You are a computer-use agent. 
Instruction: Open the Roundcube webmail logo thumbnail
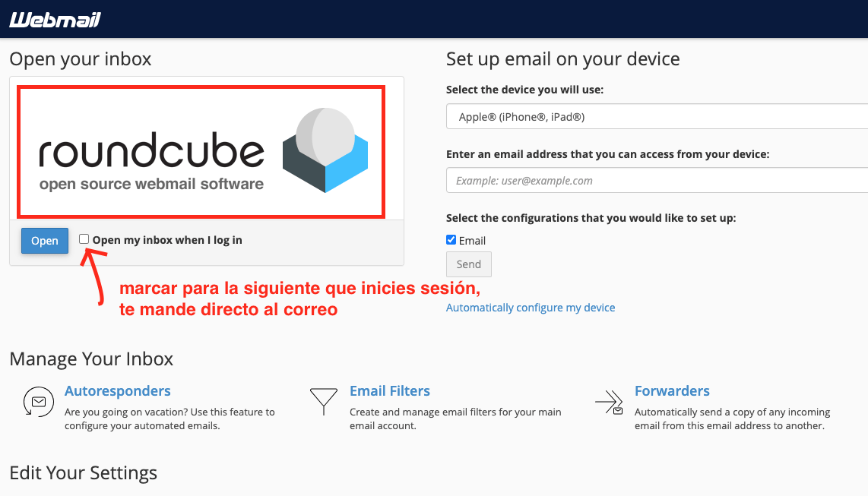(x=201, y=151)
